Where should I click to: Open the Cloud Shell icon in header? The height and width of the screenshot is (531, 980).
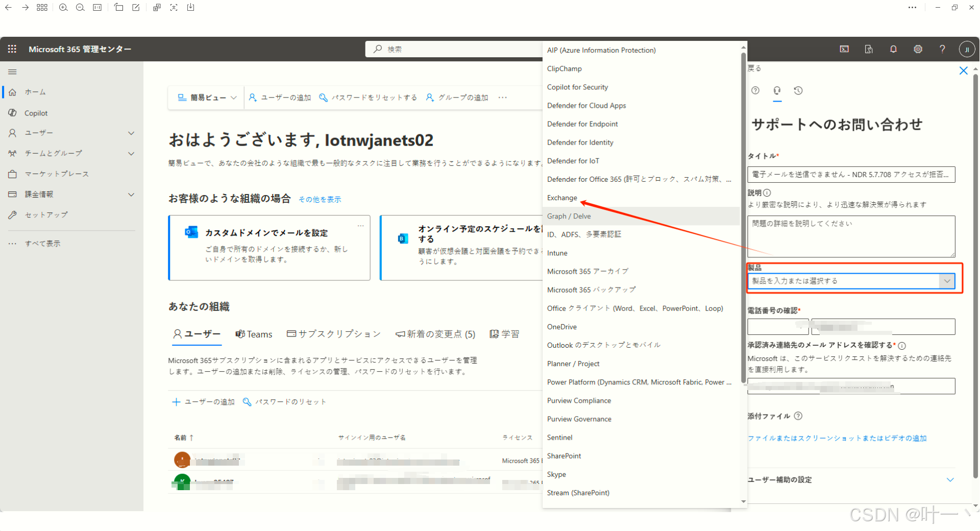844,49
